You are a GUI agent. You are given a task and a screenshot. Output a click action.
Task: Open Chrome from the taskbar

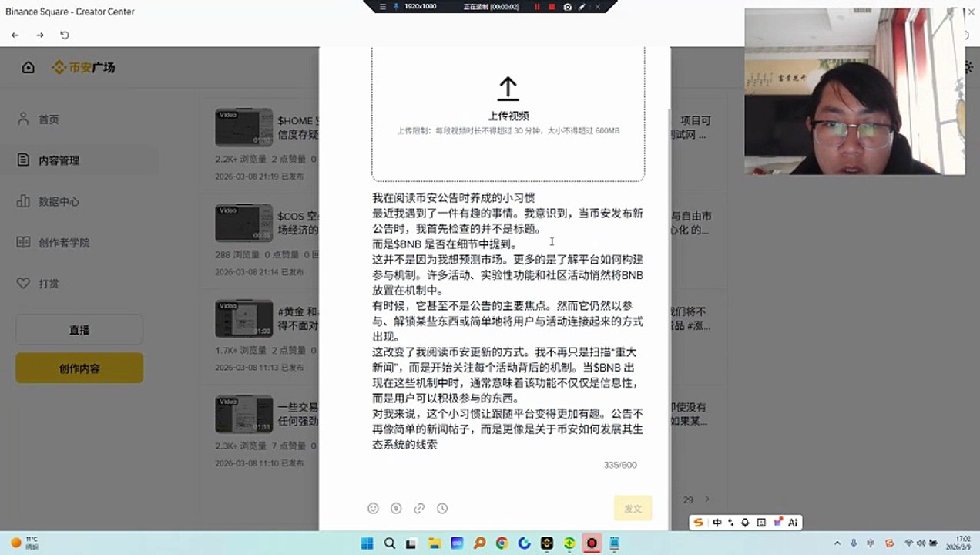tap(502, 543)
